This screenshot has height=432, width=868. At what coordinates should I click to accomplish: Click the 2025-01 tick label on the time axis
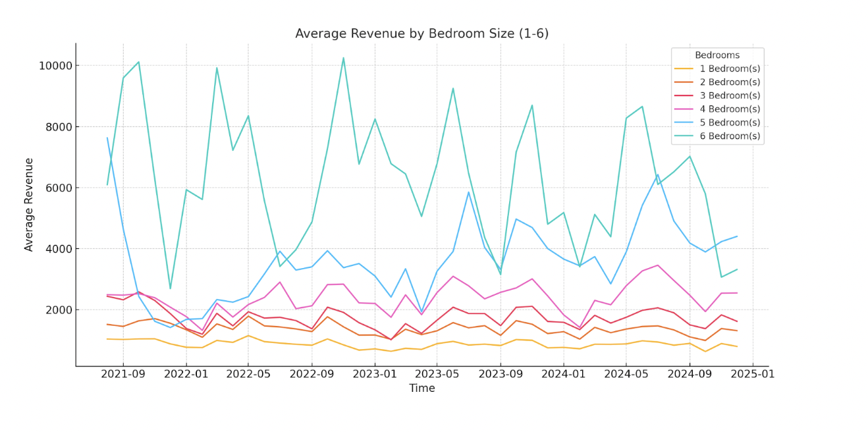[751, 374]
